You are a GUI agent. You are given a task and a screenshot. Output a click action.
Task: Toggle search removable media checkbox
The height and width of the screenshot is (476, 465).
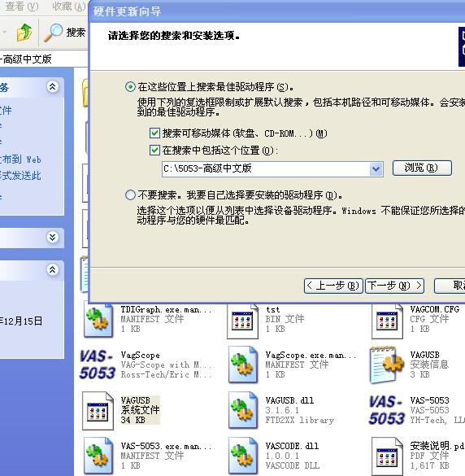pyautogui.click(x=154, y=133)
